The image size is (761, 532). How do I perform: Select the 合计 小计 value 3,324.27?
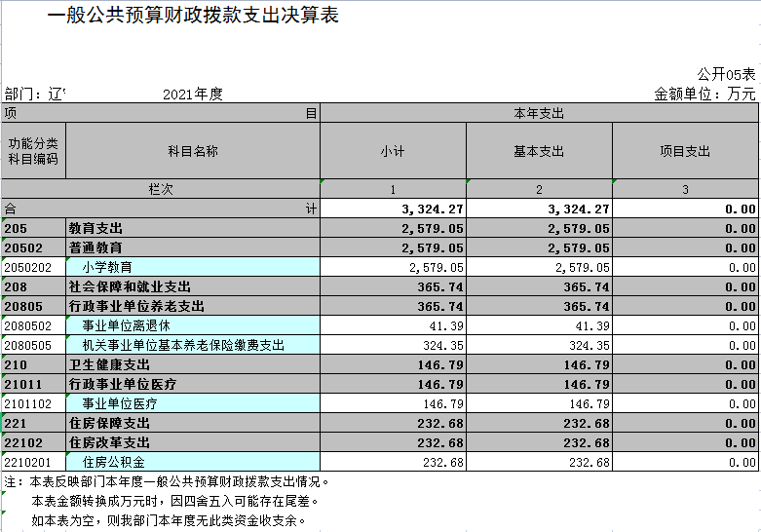point(393,209)
